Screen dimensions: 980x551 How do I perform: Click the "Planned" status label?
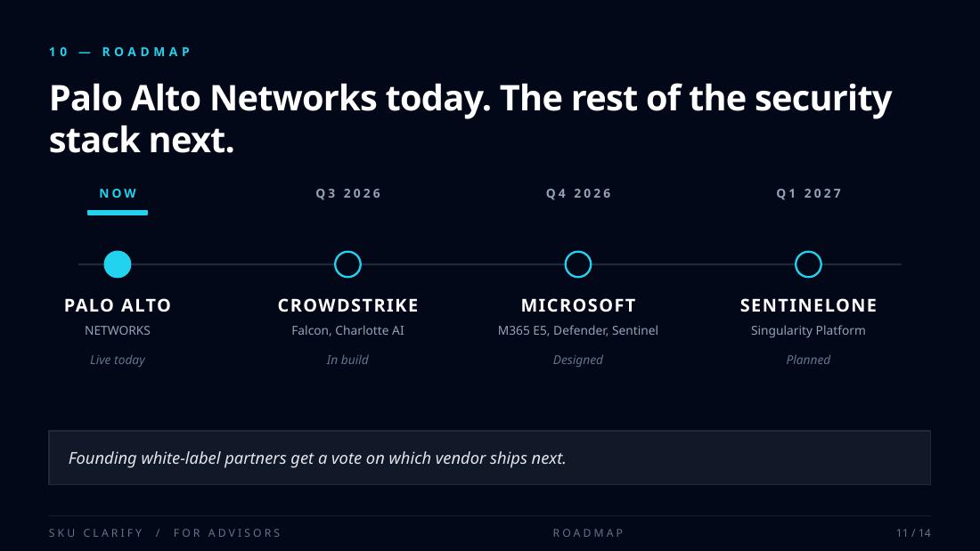click(808, 360)
